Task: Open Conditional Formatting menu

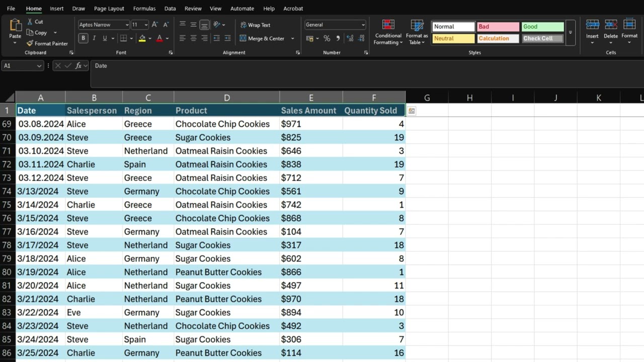Action: pos(388,32)
